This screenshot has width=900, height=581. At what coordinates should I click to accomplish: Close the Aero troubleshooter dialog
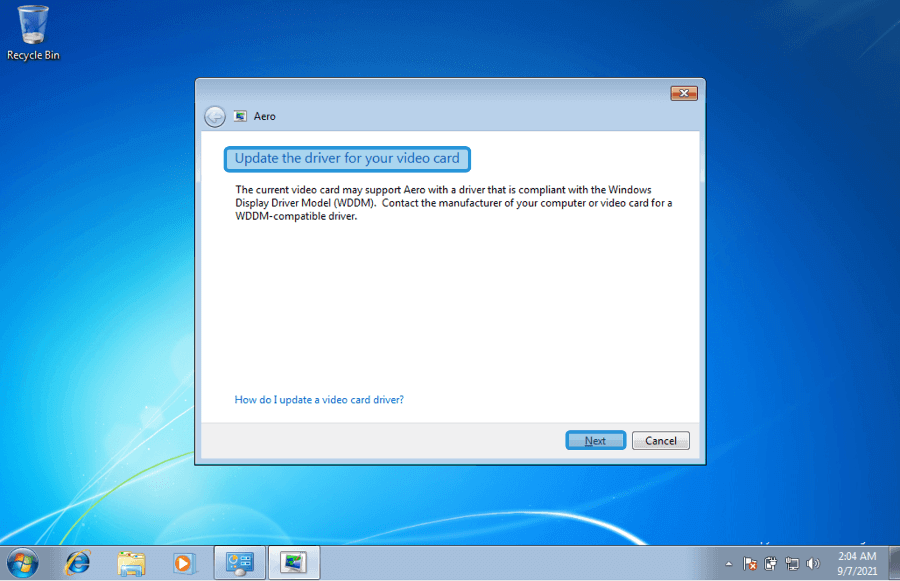(x=684, y=93)
